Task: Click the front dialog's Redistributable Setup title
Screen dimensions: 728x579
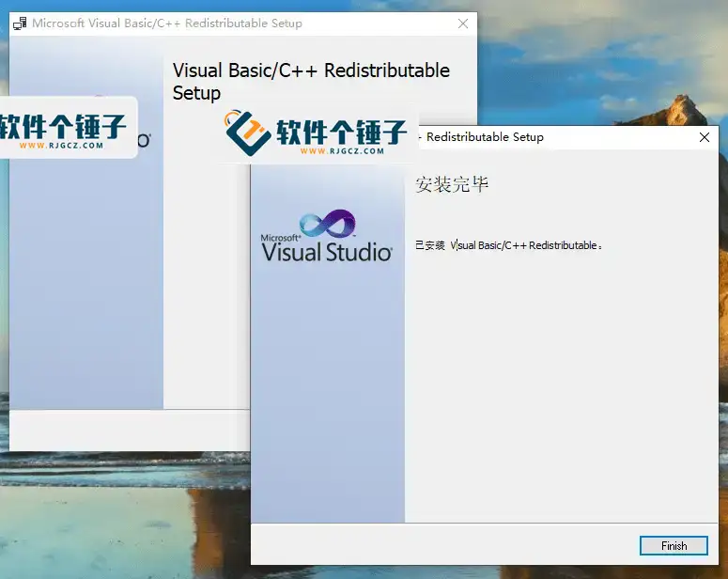Action: pyautogui.click(x=485, y=137)
